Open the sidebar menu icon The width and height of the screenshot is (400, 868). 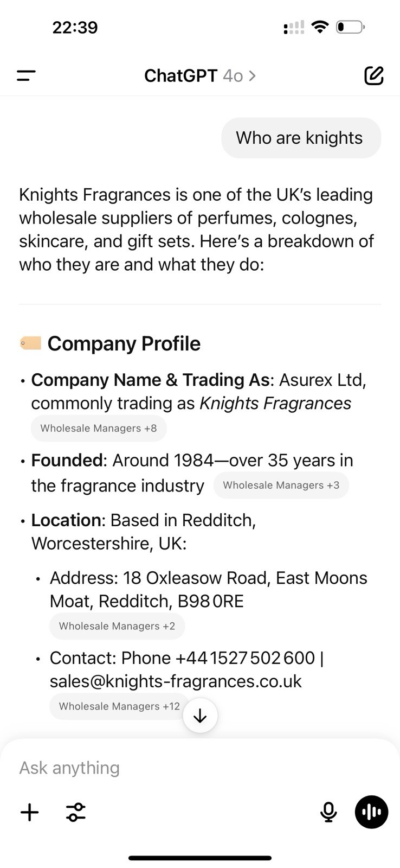(x=26, y=75)
